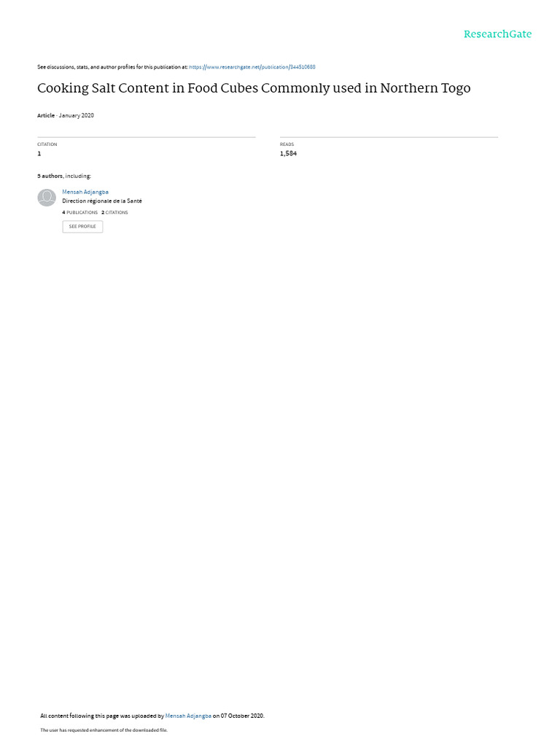Click the January 2020 publication date
Viewport: 560px width, 747px height.
[76, 115]
